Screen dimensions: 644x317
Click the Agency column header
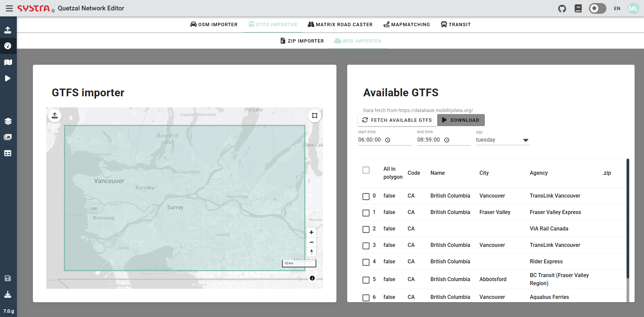click(539, 173)
